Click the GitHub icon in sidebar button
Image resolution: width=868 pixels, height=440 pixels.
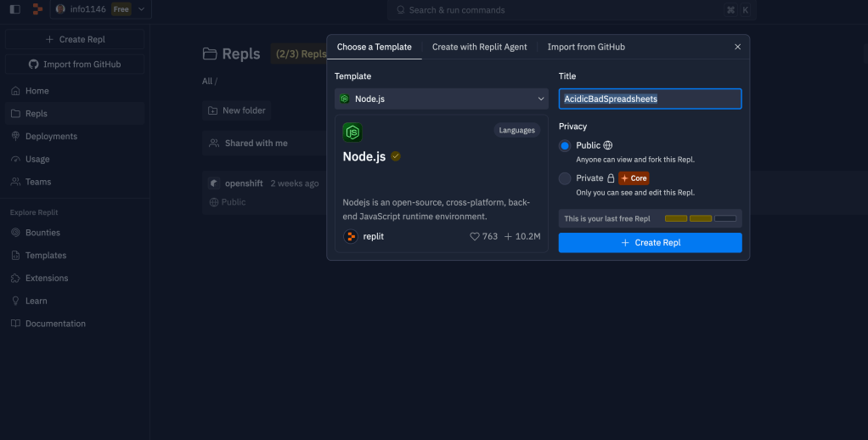[34, 65]
